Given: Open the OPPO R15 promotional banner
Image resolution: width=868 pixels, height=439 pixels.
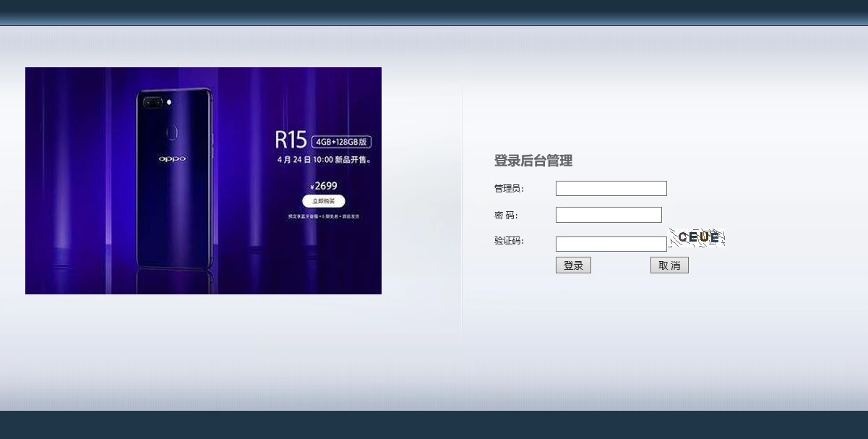Looking at the screenshot, I should tap(203, 181).
